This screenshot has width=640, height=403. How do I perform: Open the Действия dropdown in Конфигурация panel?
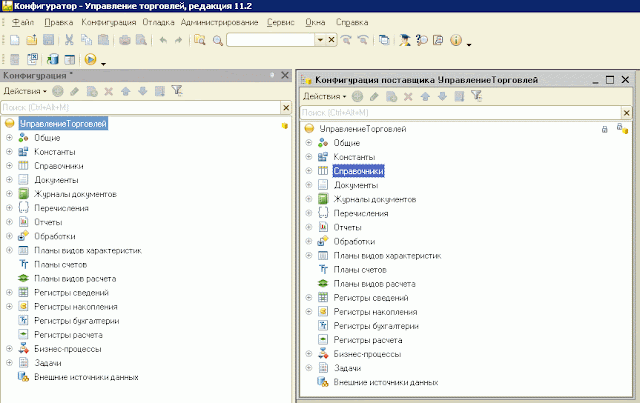pos(25,91)
